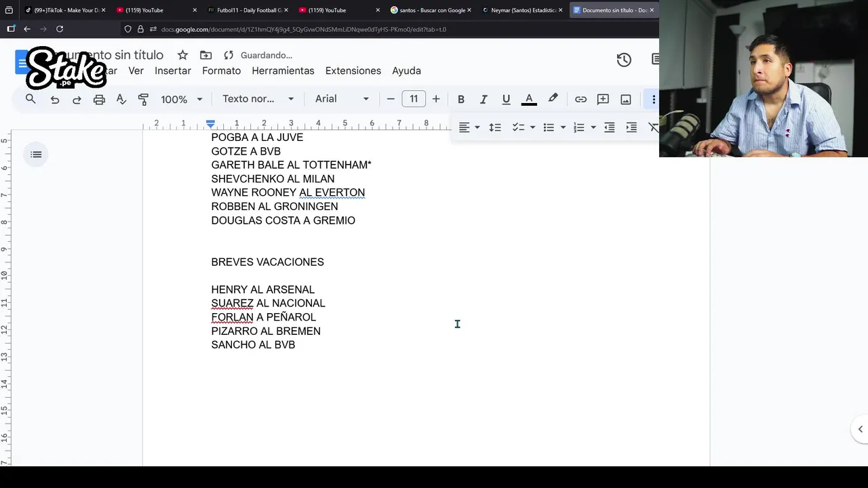This screenshot has width=868, height=488.
Task: Insert a numbered list
Action: tap(578, 127)
